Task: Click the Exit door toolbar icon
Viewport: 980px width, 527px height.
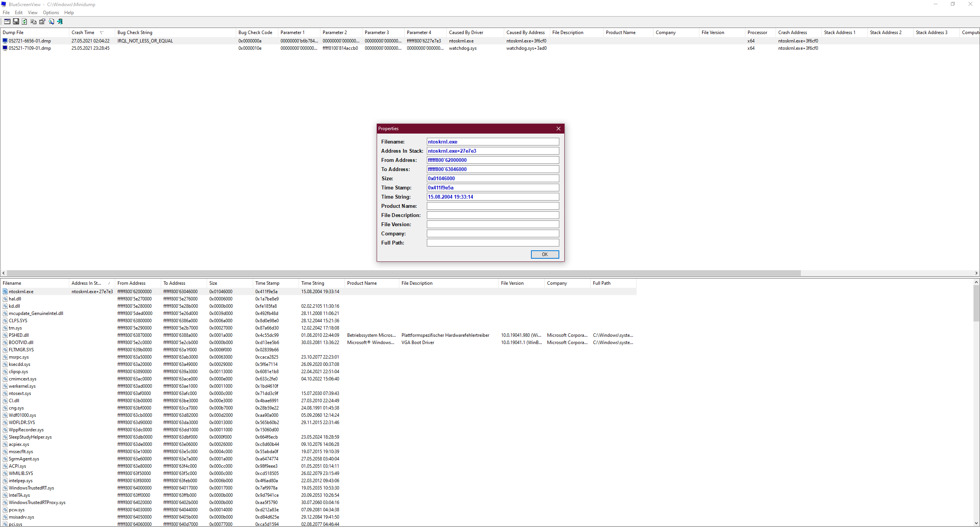Action: click(x=60, y=22)
